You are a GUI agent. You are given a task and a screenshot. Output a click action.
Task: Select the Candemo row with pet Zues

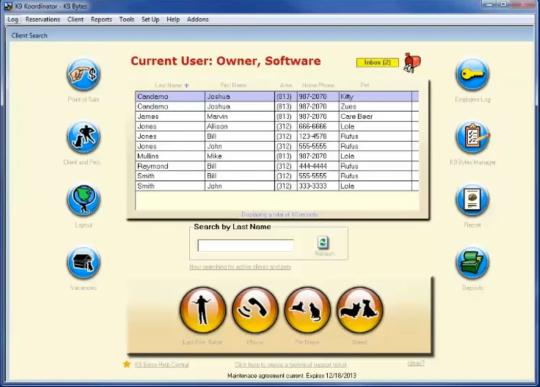277,106
